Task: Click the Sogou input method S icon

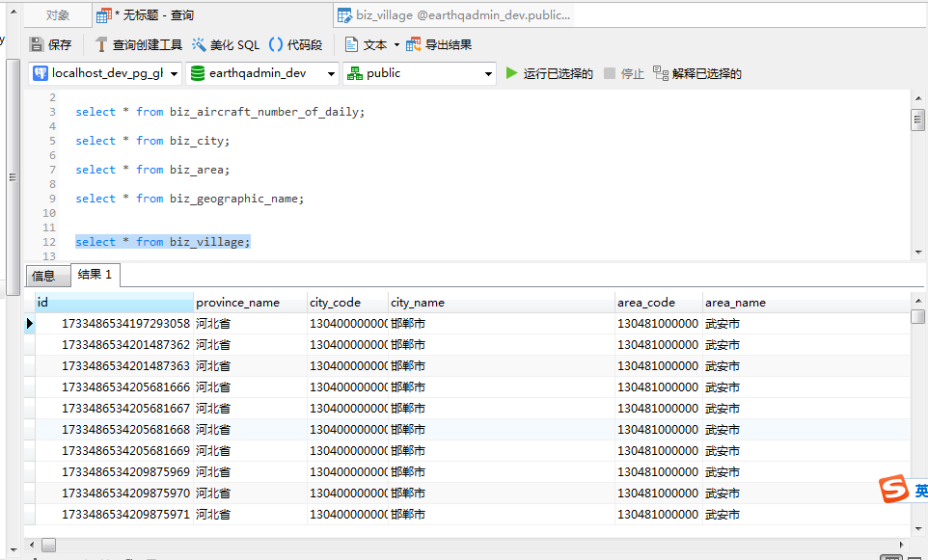Action: (x=893, y=489)
